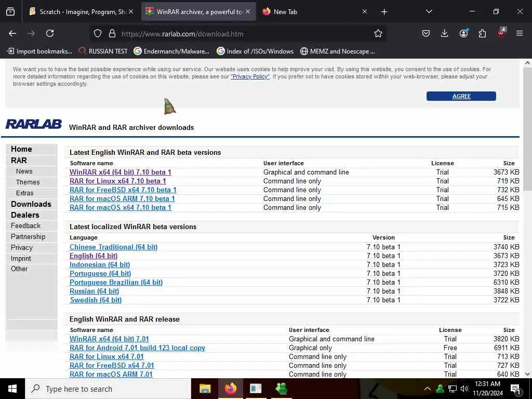Open volume control in system tray

(464, 389)
